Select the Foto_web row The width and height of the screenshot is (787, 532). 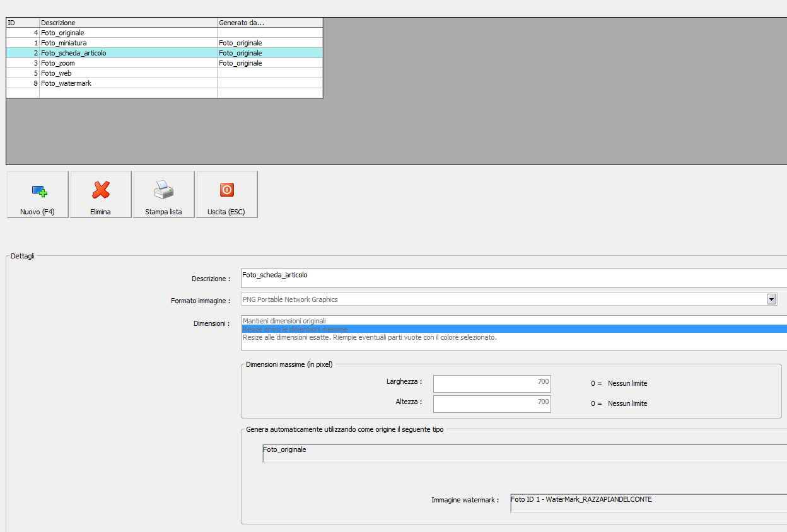click(x=165, y=73)
